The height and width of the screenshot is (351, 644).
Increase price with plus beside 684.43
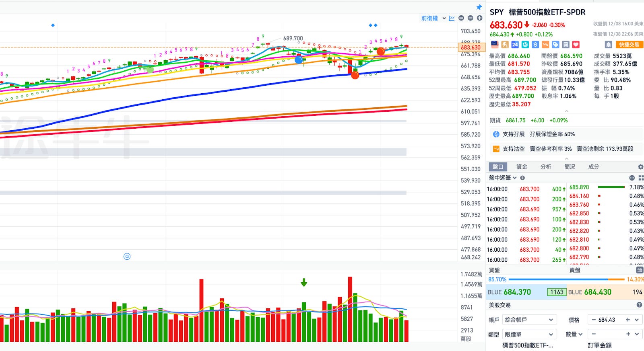coord(628,320)
